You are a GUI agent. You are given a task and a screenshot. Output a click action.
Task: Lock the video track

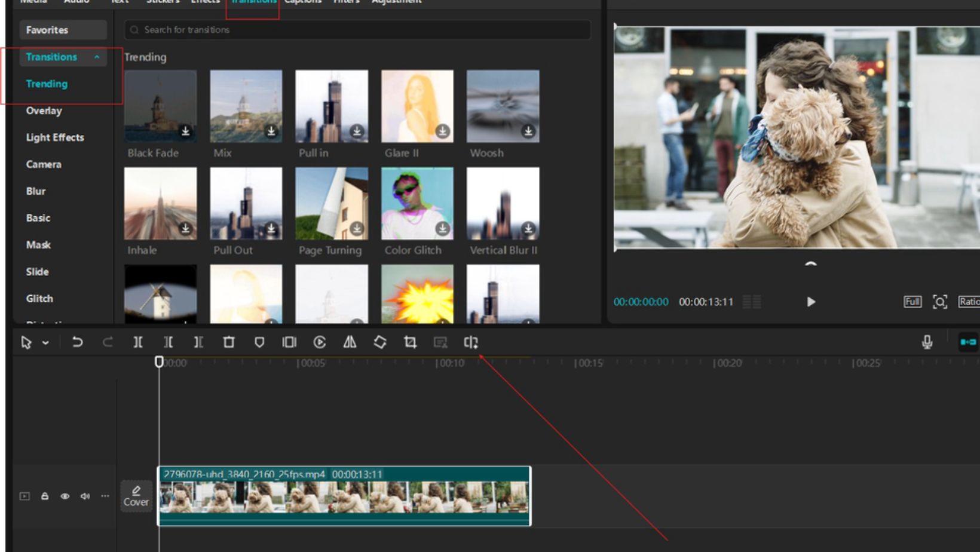[45, 496]
